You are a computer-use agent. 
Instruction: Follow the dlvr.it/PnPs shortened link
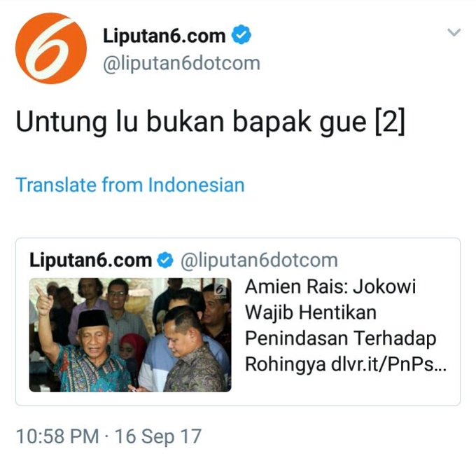point(388,364)
